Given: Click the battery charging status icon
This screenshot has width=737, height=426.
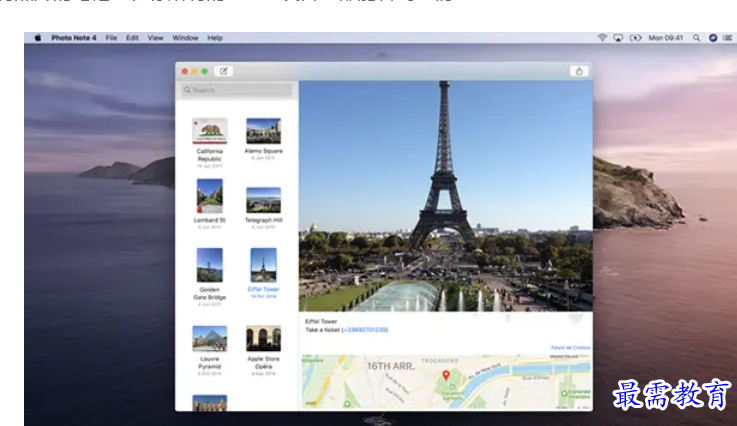Looking at the screenshot, I should tap(635, 38).
